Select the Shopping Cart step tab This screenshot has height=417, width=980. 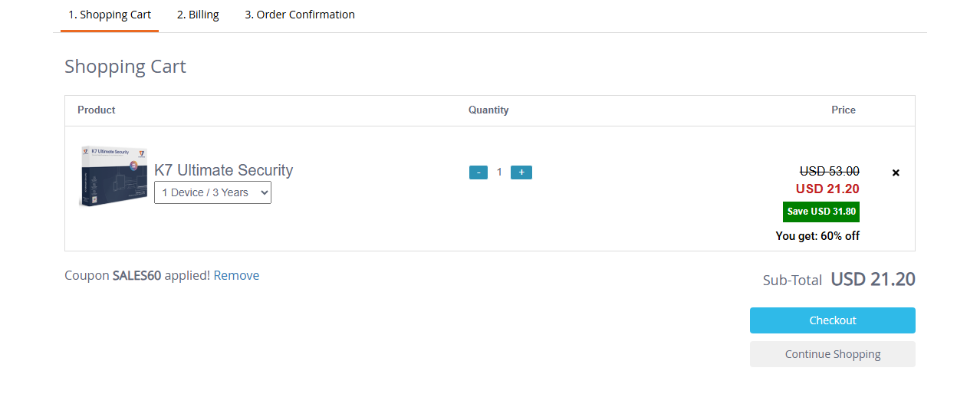(110, 15)
